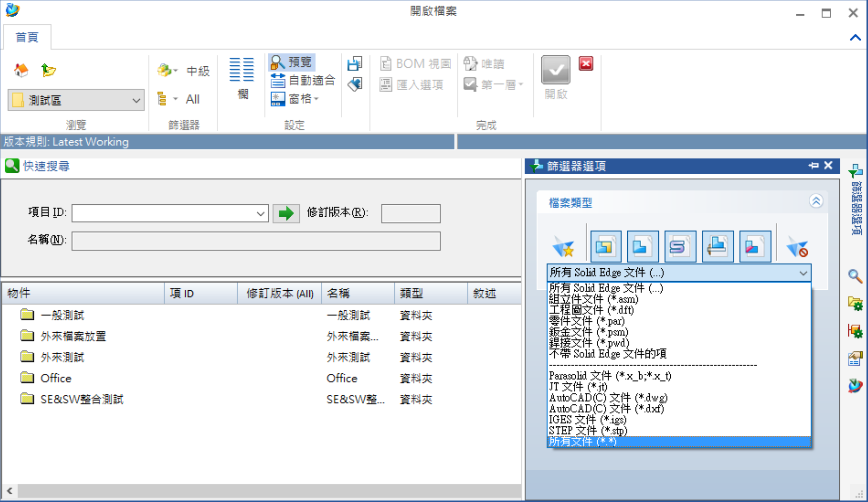The height and width of the screenshot is (502, 868).
Task: Click 匯入選項 import options
Action: [411, 84]
